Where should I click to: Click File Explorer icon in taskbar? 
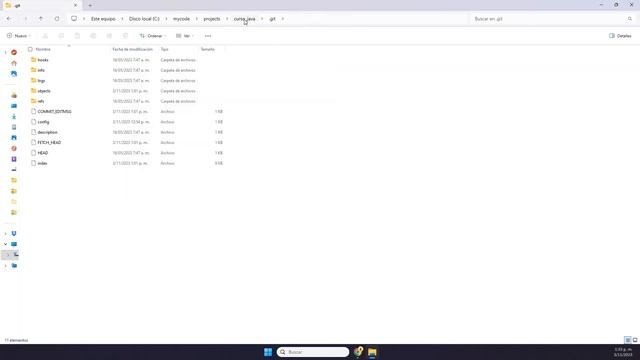pos(372,352)
